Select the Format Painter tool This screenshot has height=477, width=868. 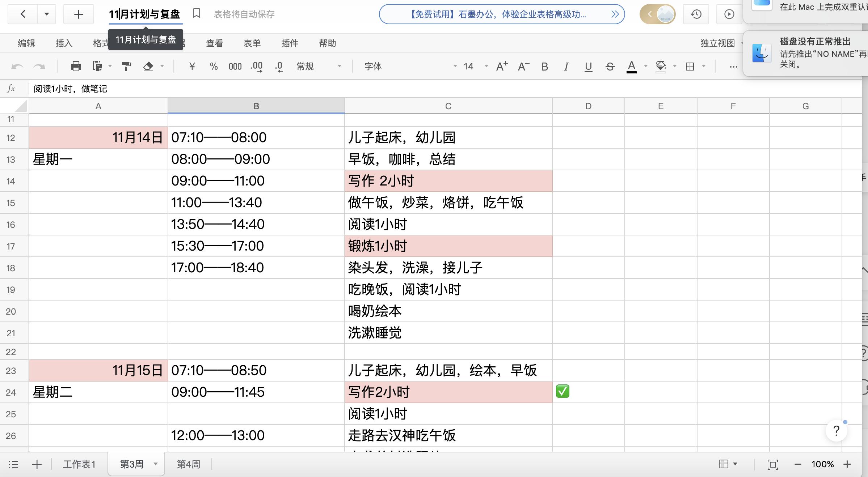point(126,66)
